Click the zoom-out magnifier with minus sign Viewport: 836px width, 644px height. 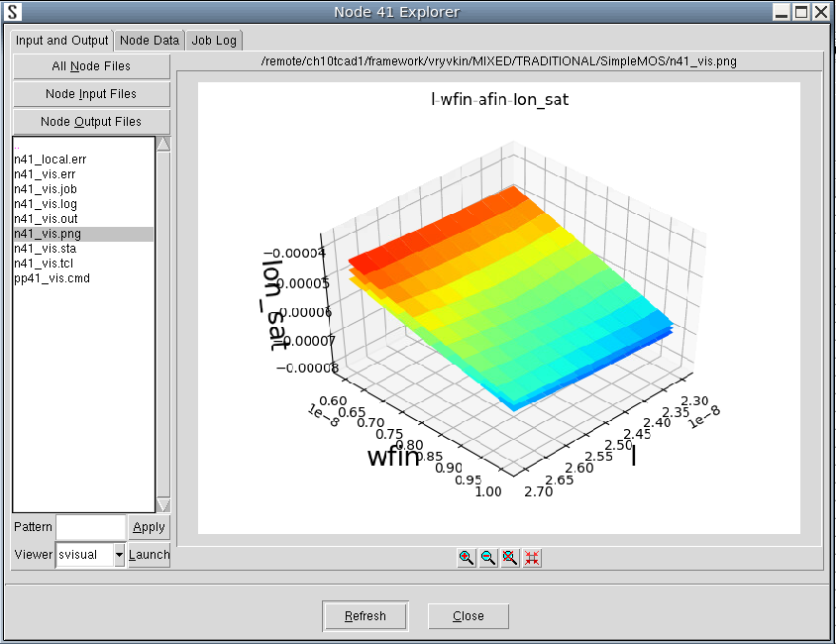pos(487,558)
